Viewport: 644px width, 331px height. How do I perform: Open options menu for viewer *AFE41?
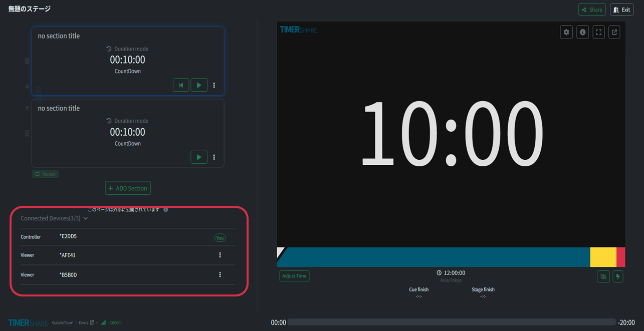[x=220, y=255]
